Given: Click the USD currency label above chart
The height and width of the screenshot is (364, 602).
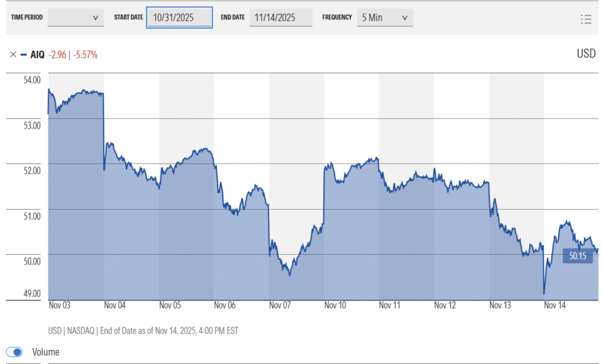Looking at the screenshot, I should point(586,54).
